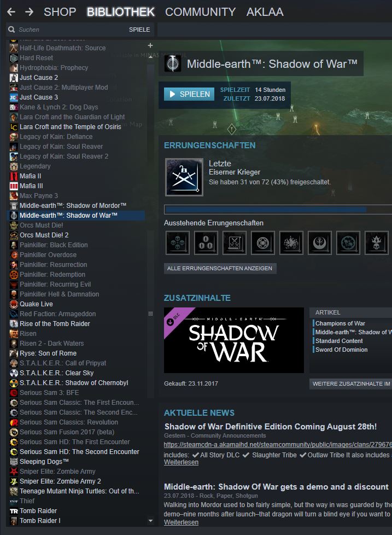The image size is (392, 535).
Task: Go back with the left arrow
Action: (11, 12)
